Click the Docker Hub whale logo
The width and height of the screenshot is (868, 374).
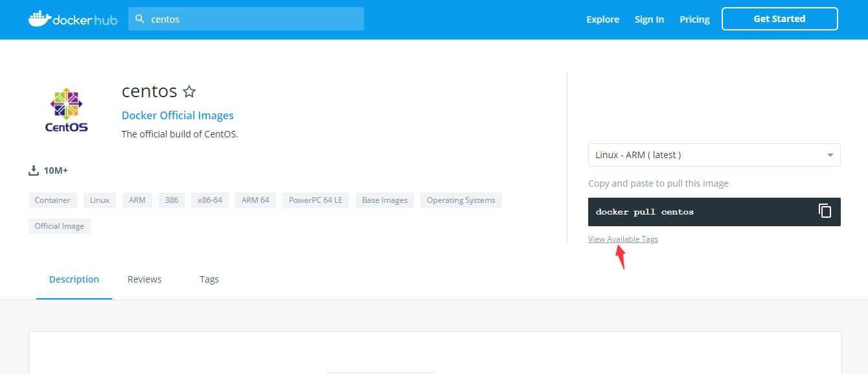(73, 19)
